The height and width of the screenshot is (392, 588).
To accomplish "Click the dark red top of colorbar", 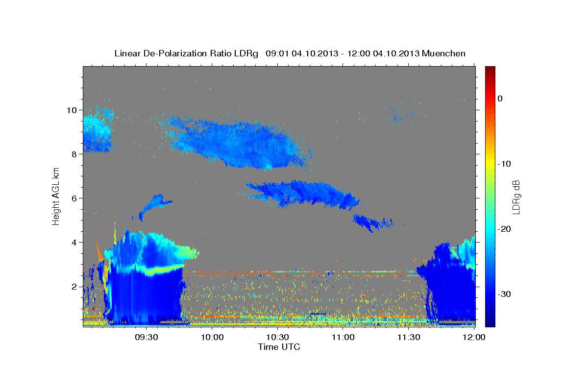I will click(x=490, y=71).
